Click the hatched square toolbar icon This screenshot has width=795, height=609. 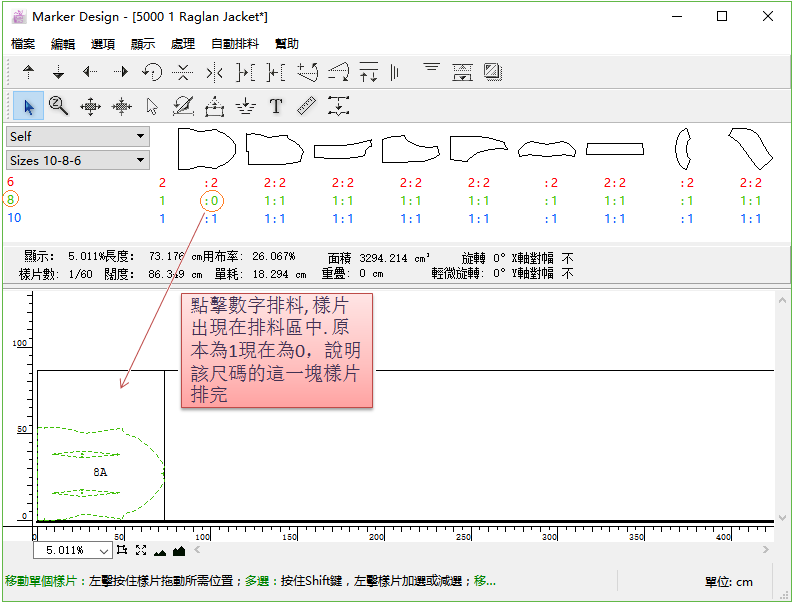pyautogui.click(x=492, y=72)
